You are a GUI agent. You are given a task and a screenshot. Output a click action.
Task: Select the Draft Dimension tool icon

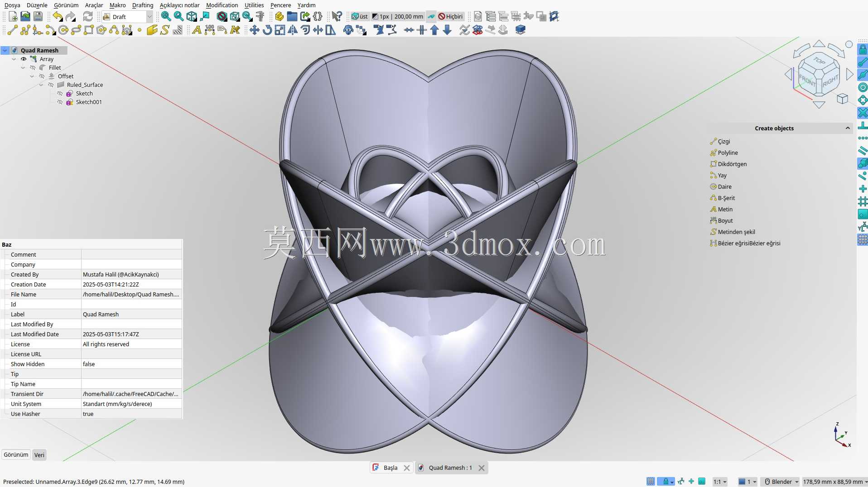209,30
